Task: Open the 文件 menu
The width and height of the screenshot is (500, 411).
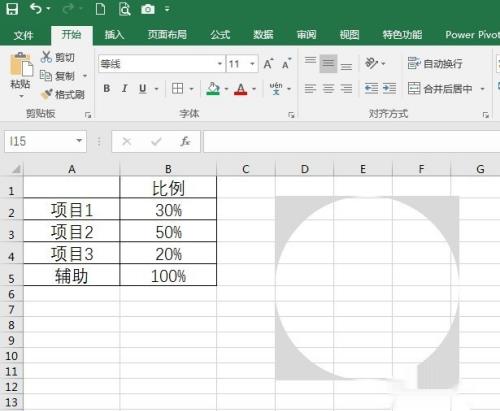Action: [24, 35]
